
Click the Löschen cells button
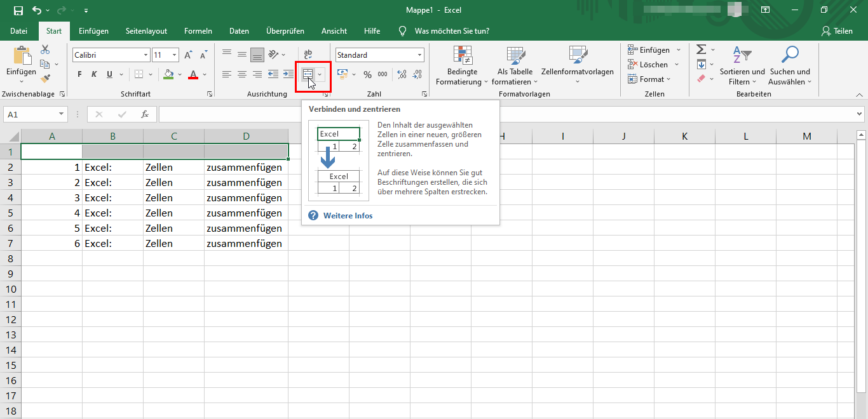coord(654,64)
